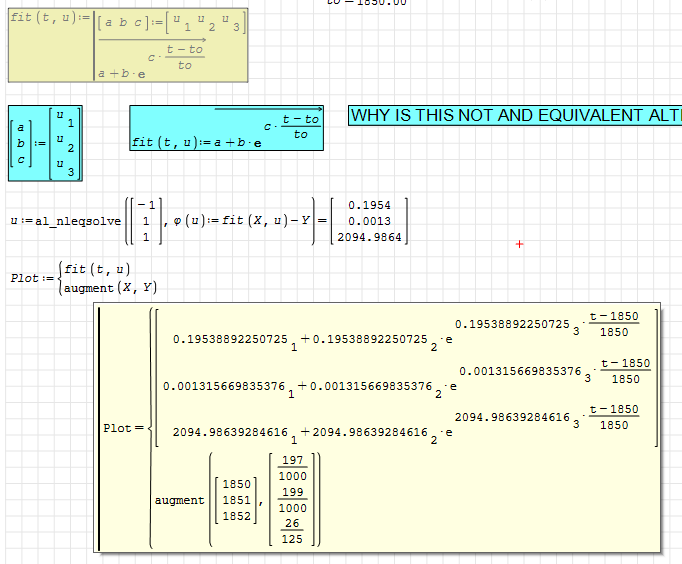Click the cyan a b c vector assignment

(45, 143)
